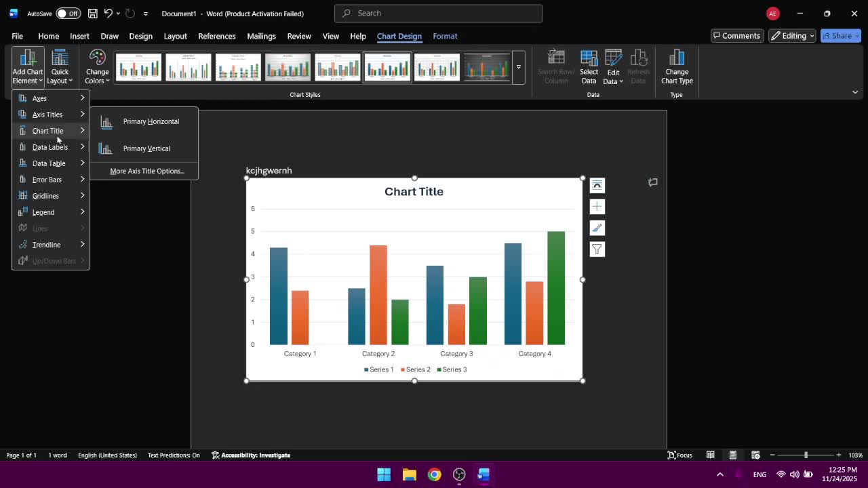868x488 pixels.
Task: Expand the Change Colors dropdown
Action: point(97,66)
